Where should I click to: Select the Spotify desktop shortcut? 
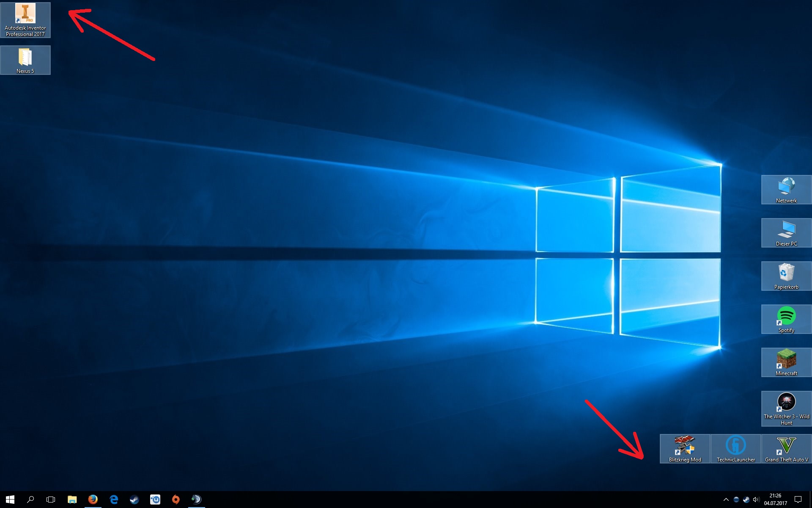786,319
